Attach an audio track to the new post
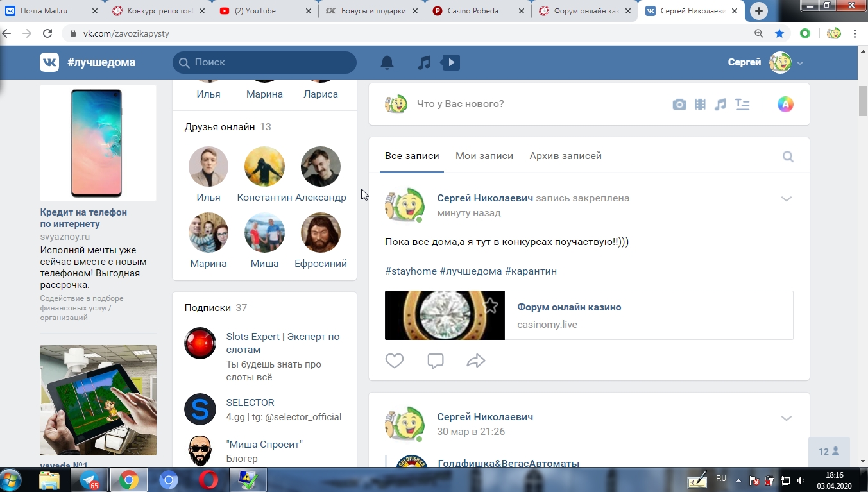868x492 pixels. point(720,105)
